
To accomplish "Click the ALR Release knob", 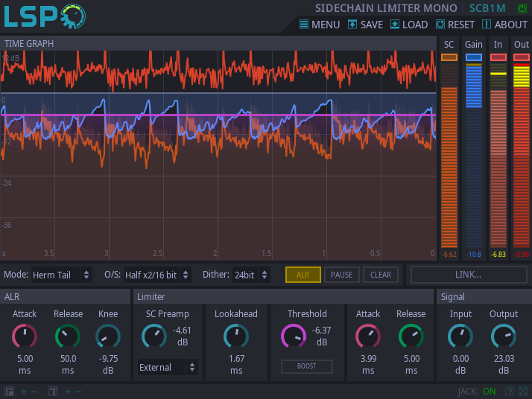I will pos(68,336).
